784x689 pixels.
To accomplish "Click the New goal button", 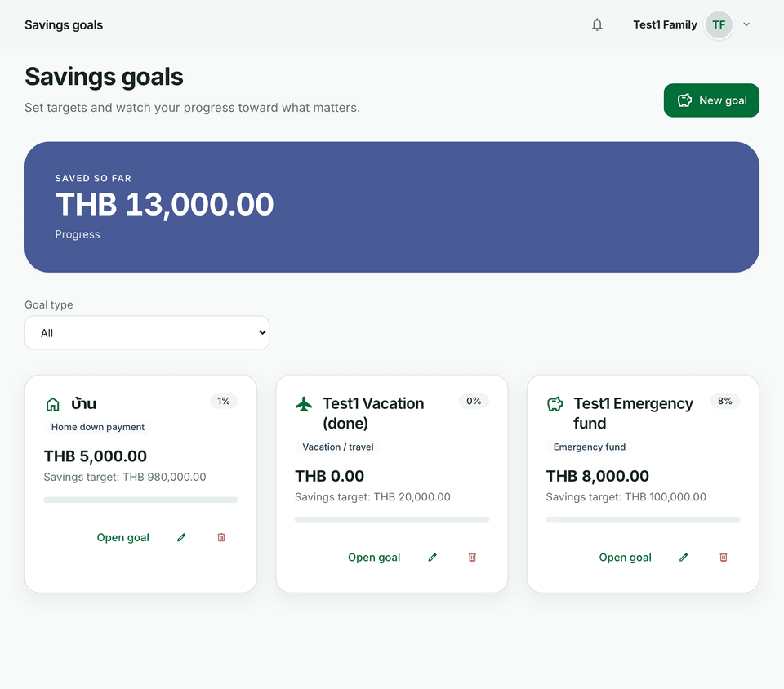I will coord(711,100).
